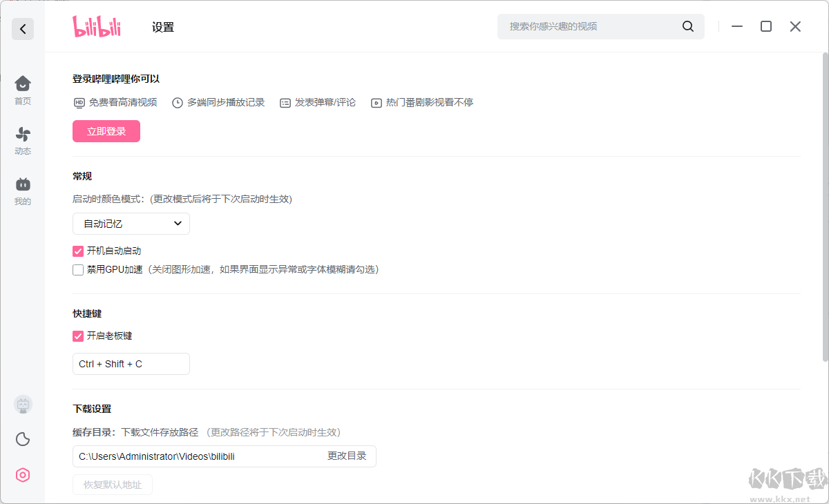Toggle dark mode moon icon
The width and height of the screenshot is (829, 504).
pyautogui.click(x=23, y=439)
